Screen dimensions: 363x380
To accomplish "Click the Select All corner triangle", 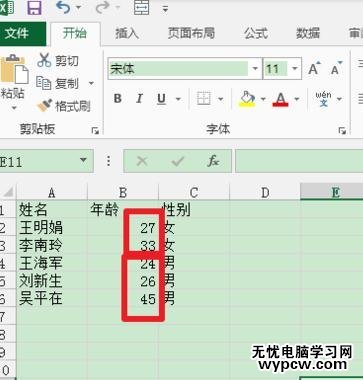I will point(8,192).
